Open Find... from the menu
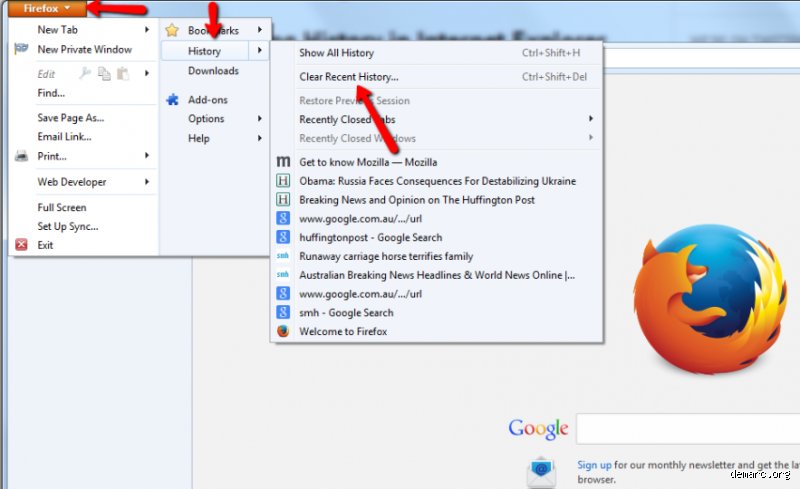Viewport: 800px width, 489px height. point(51,93)
